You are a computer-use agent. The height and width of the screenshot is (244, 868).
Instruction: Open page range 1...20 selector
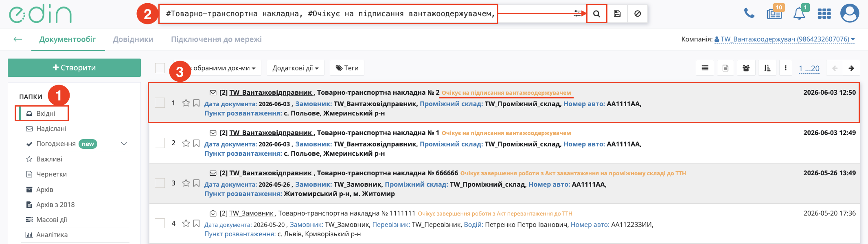809,68
